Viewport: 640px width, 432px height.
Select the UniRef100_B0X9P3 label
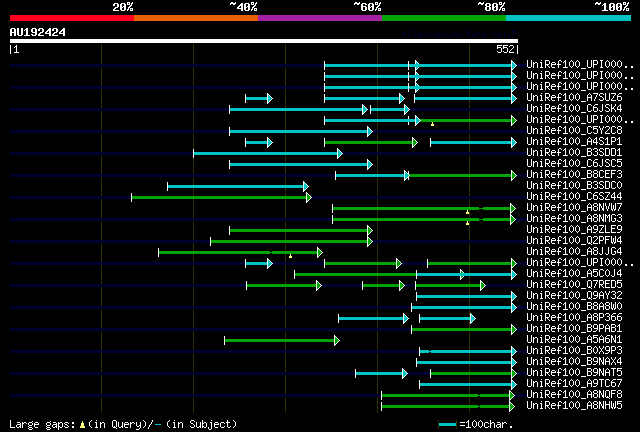(574, 351)
